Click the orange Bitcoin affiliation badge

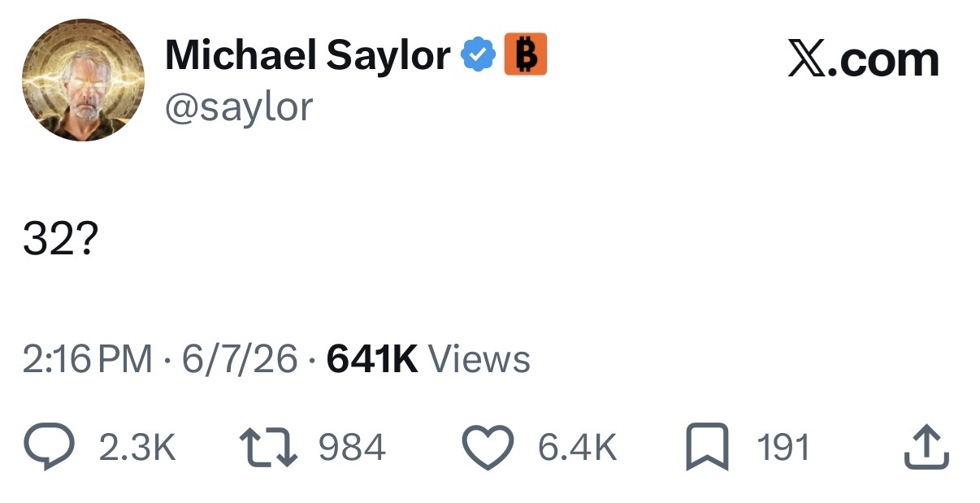tap(526, 54)
